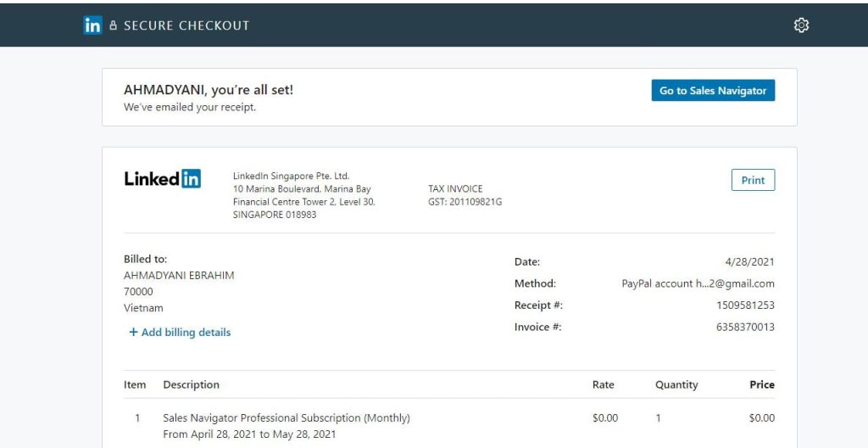868x448 pixels.
Task: Click the padlock icon beside Secure Checkout
Action: tap(114, 25)
